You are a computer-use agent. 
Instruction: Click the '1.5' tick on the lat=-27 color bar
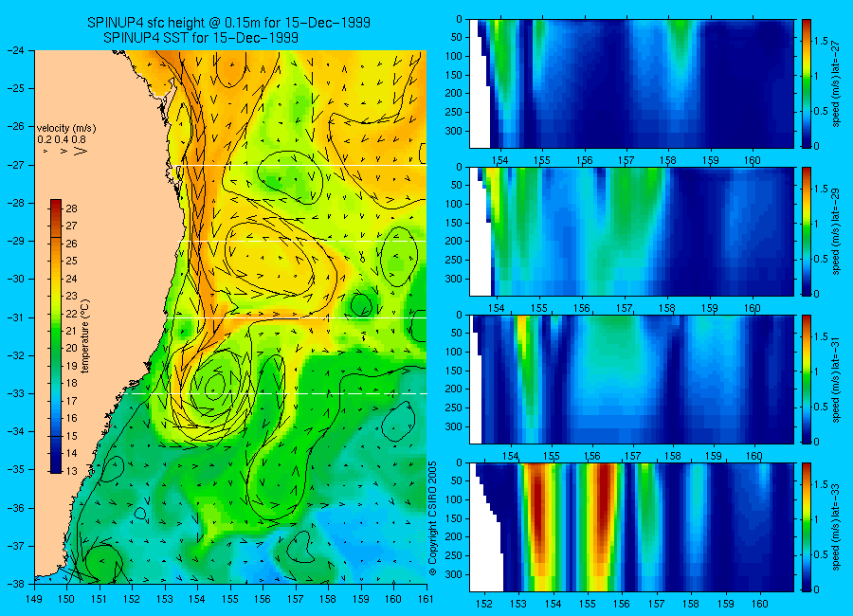tap(821, 41)
